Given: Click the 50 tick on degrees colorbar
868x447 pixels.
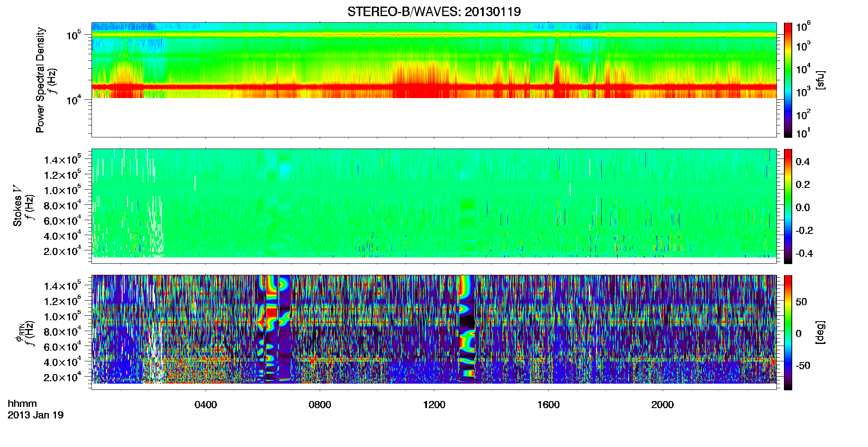Looking at the screenshot, I should 801,302.
